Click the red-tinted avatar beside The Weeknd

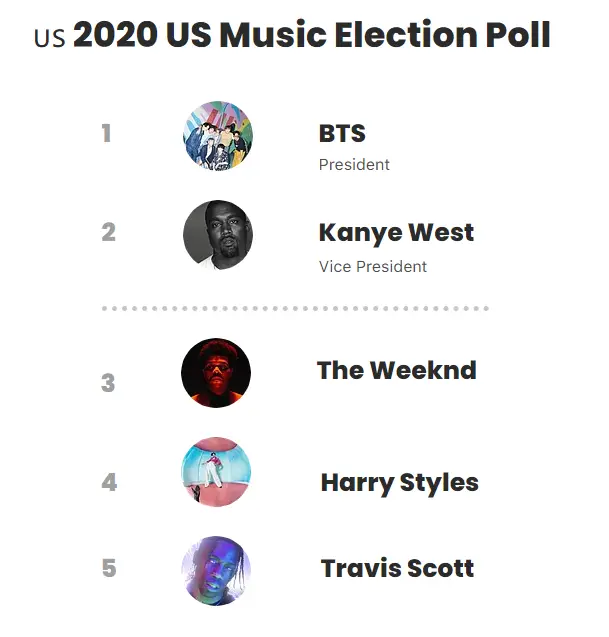[x=216, y=373]
